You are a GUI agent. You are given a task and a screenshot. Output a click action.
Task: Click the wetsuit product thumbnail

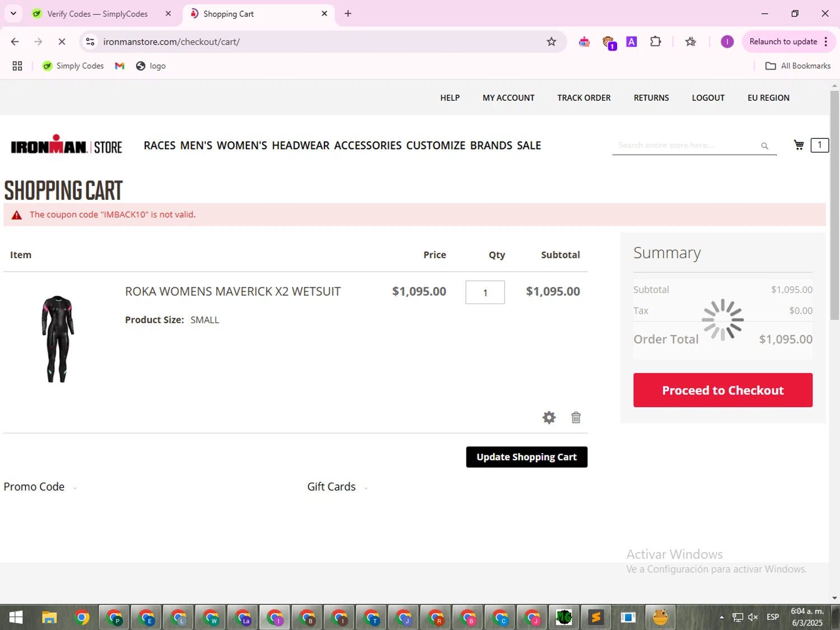57,339
